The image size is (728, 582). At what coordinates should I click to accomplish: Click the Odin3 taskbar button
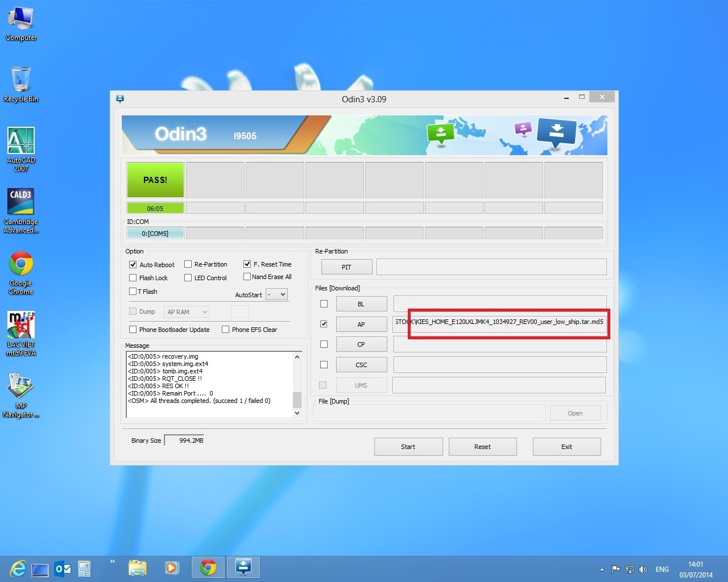[243, 568]
